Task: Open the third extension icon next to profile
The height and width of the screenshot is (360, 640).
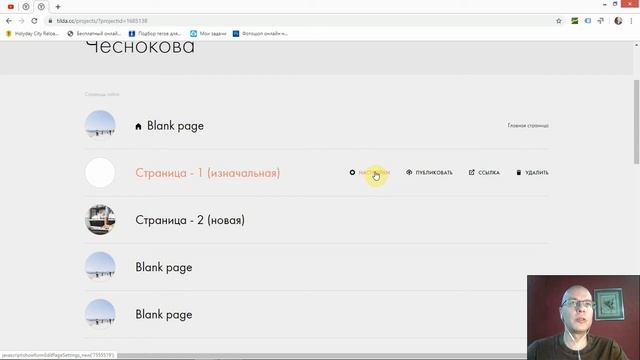Action: tap(601, 21)
